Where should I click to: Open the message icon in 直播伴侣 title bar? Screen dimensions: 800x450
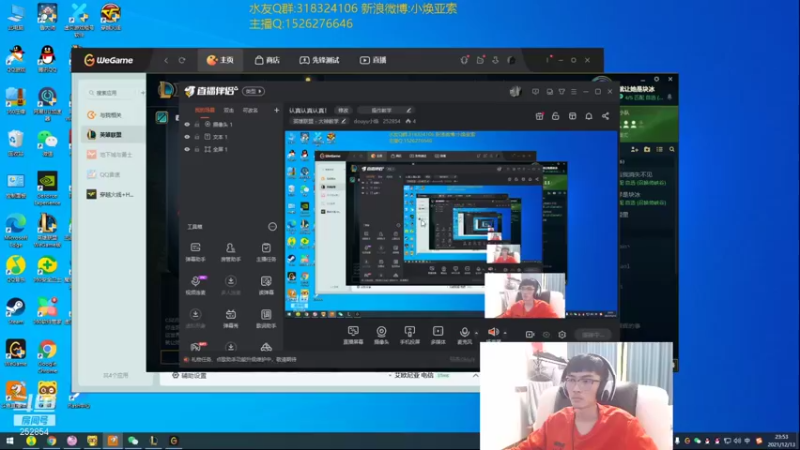(535, 92)
